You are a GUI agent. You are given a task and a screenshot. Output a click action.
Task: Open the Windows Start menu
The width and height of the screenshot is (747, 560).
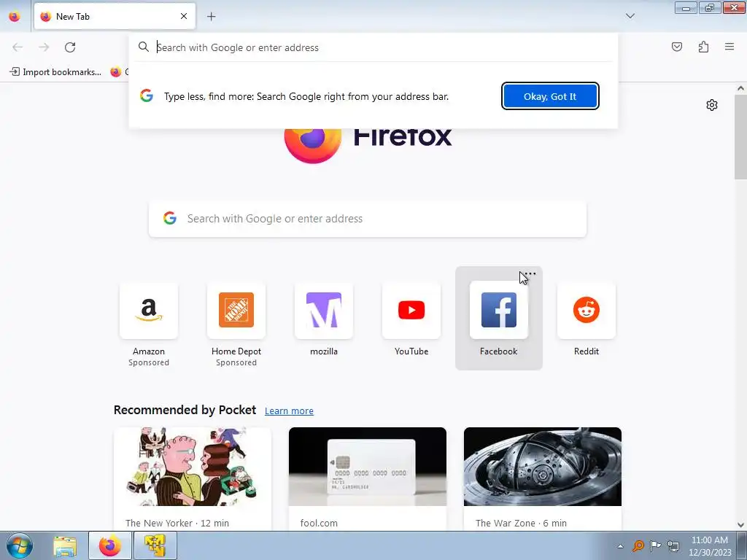[x=19, y=545]
